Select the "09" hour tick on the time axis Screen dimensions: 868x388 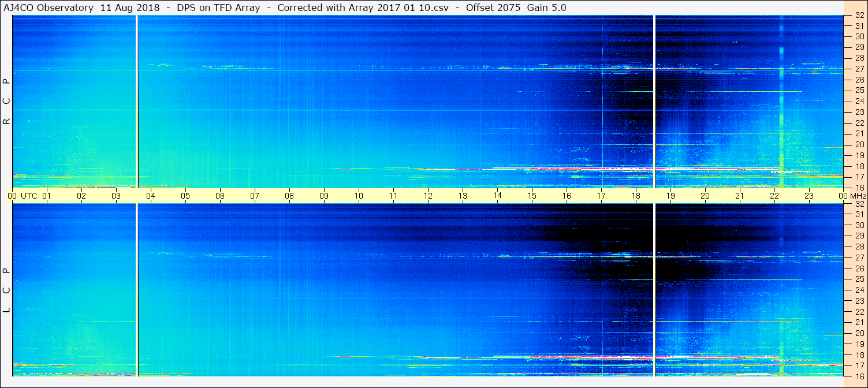324,196
